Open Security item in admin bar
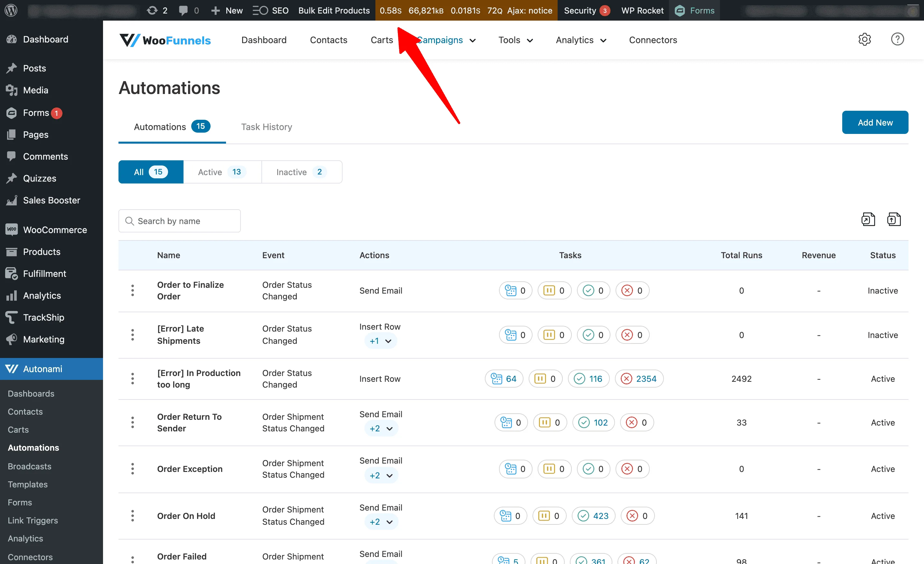Viewport: 924px width, 564px height. click(x=587, y=10)
